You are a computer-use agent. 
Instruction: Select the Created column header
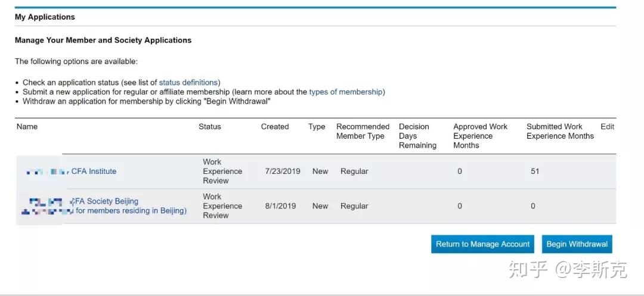click(x=274, y=127)
